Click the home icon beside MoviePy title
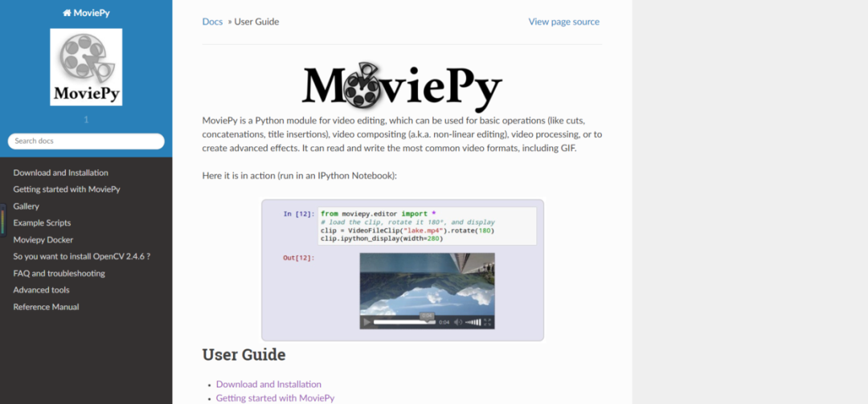The width and height of the screenshot is (868, 404). click(67, 14)
